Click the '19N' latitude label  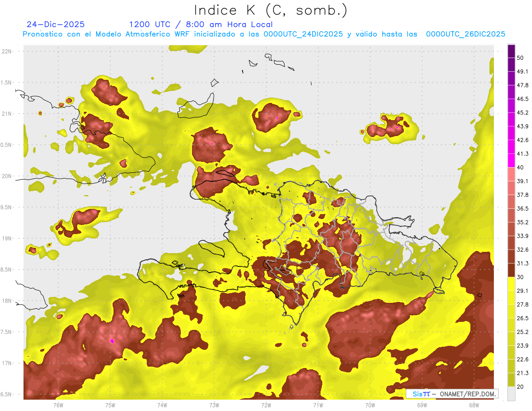click(x=7, y=239)
